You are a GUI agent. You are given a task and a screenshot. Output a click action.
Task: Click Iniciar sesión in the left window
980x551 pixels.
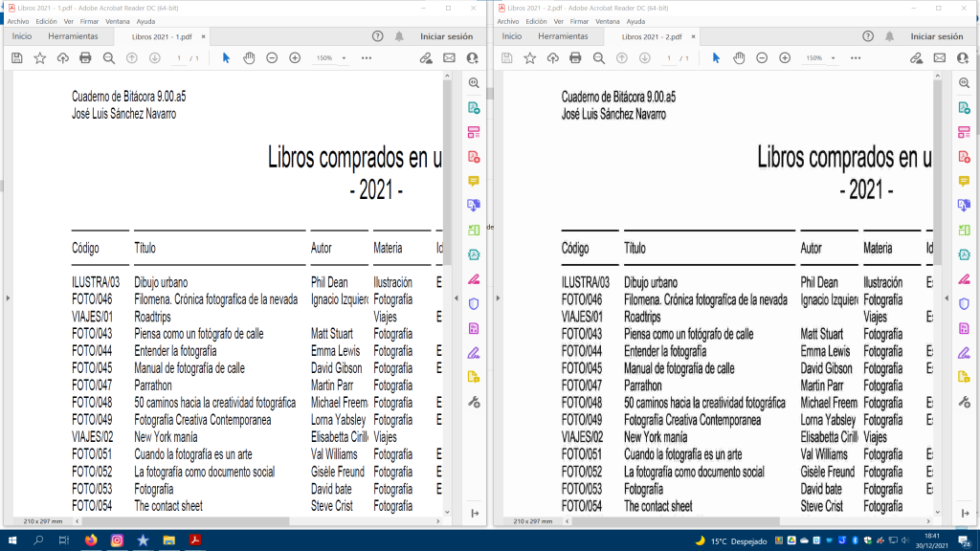[x=446, y=36]
